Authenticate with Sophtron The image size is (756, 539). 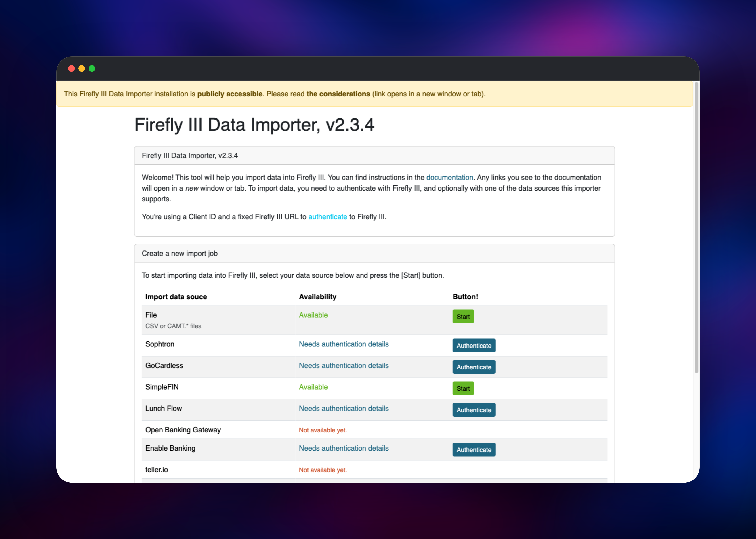[x=474, y=346]
